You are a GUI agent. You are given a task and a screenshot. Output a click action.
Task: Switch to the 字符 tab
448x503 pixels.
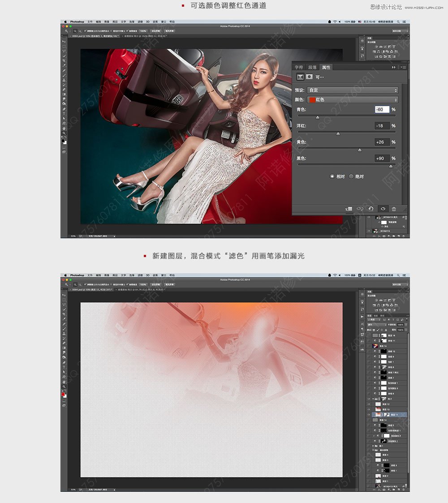(x=299, y=67)
